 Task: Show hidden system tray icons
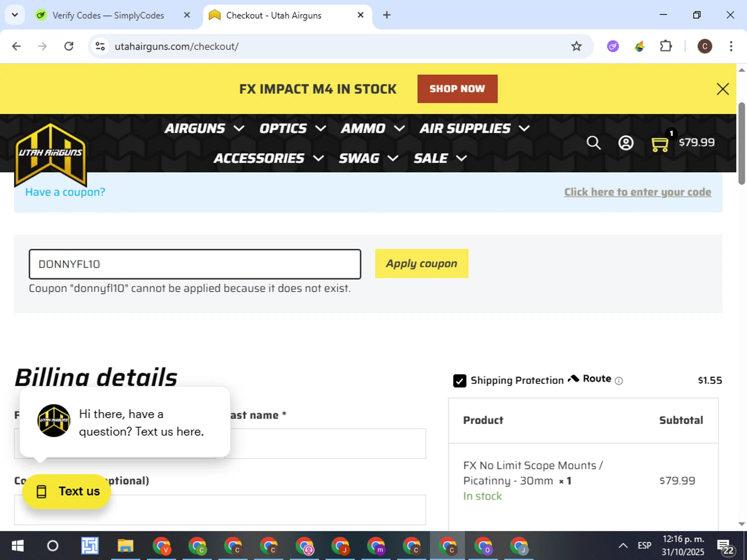tap(623, 546)
